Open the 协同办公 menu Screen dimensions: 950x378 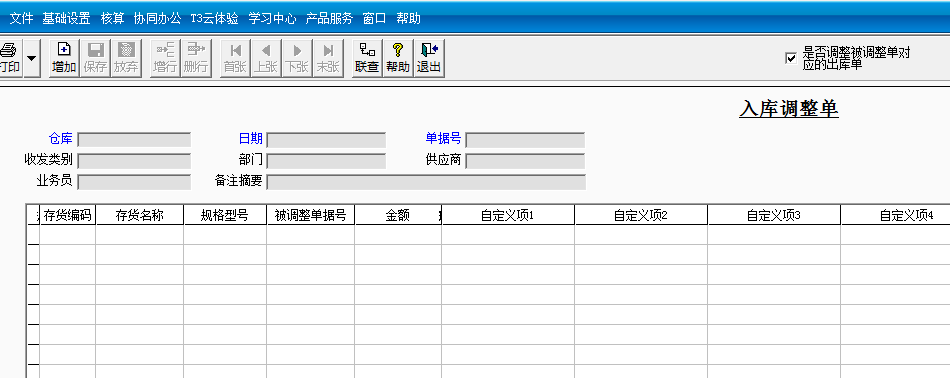(x=158, y=18)
